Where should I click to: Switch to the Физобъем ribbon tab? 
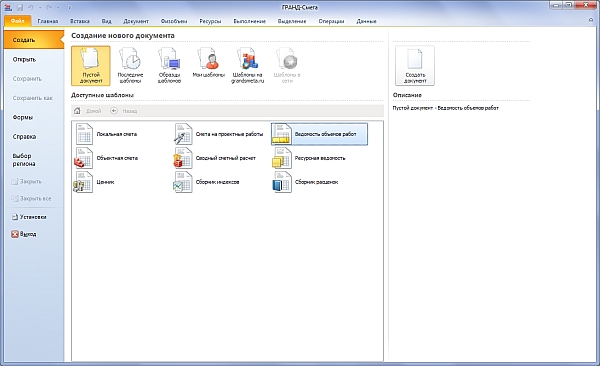coord(174,21)
